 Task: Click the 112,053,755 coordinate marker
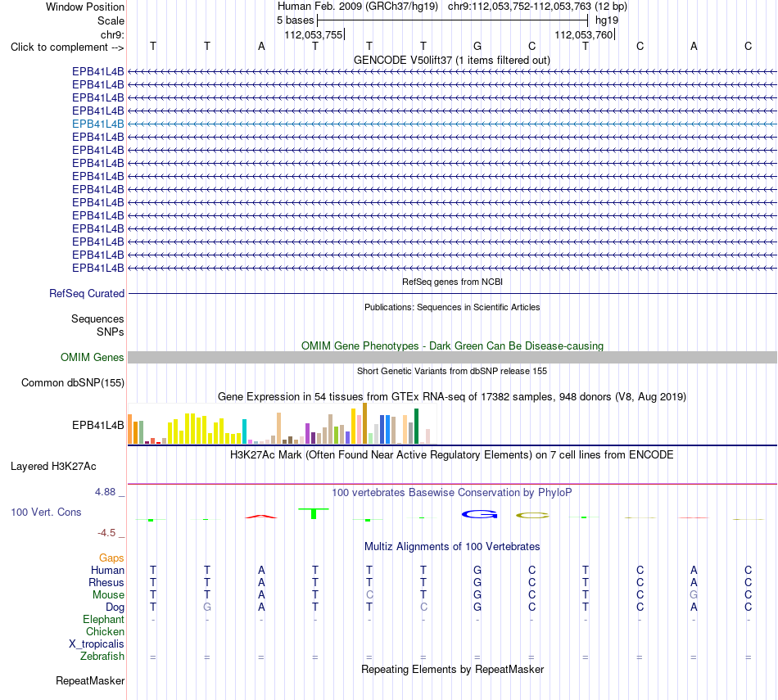click(314, 34)
